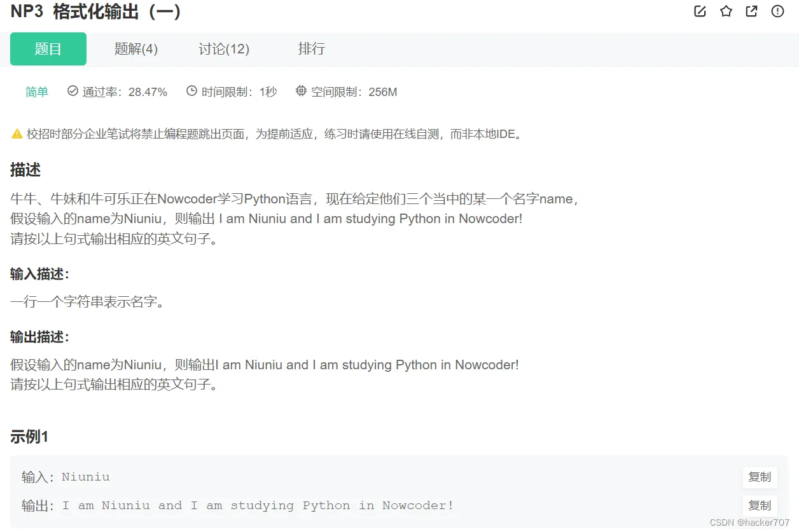799x532 pixels.
Task: Click the checkmark icon beside 通过率
Action: (x=72, y=91)
